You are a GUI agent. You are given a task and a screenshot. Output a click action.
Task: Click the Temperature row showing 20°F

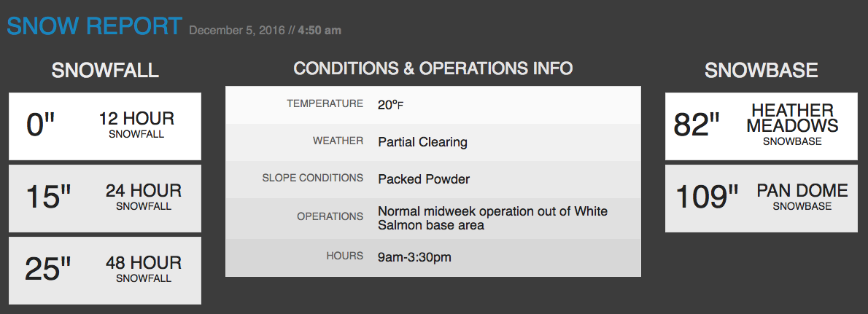(433, 105)
